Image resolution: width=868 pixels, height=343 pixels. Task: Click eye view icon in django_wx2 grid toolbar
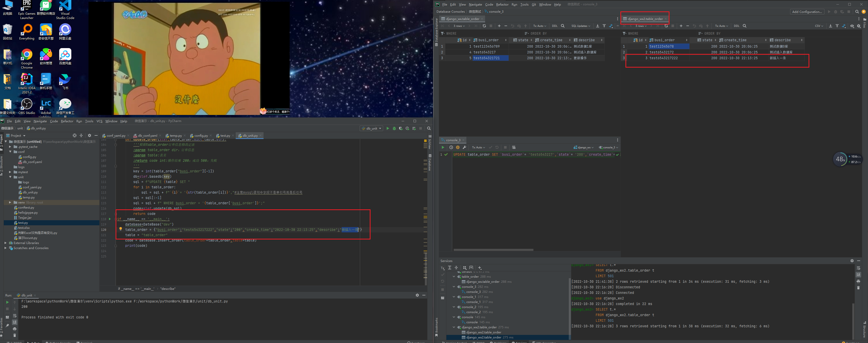(x=852, y=26)
